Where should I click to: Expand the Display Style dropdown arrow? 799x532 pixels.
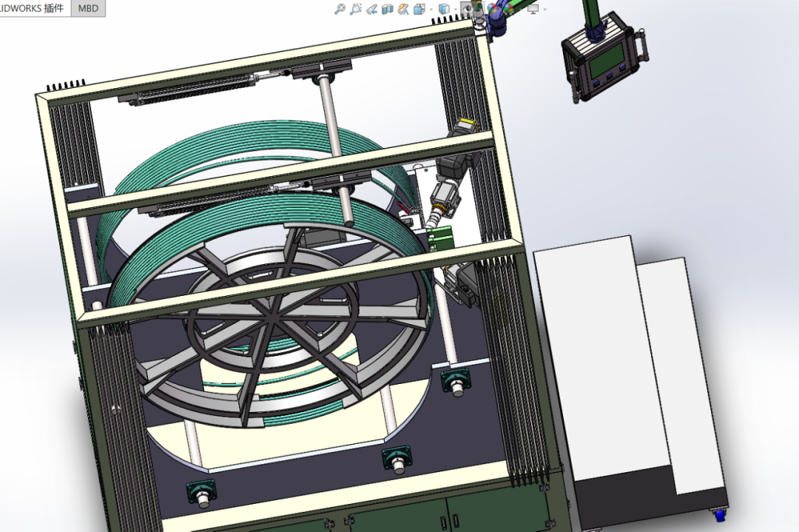click(456, 9)
